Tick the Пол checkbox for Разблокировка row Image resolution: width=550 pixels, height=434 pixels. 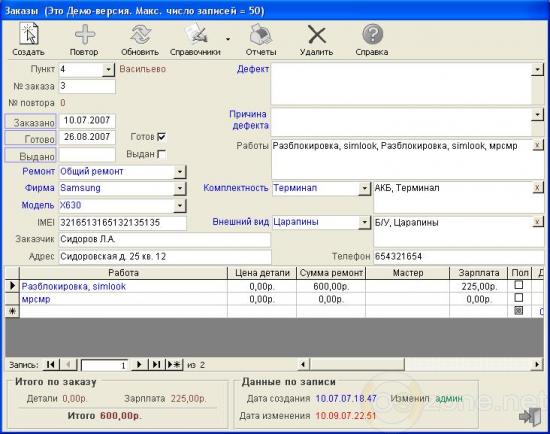pyautogui.click(x=518, y=285)
